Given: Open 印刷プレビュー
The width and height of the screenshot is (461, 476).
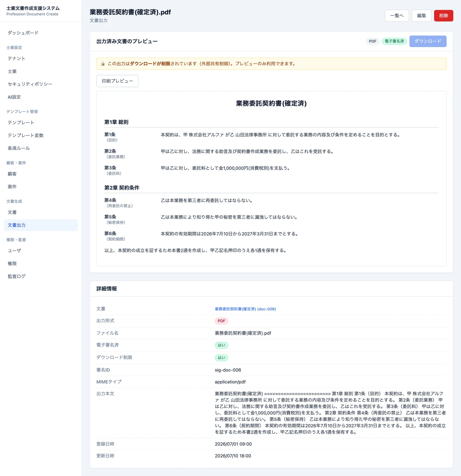Looking at the screenshot, I should [117, 81].
